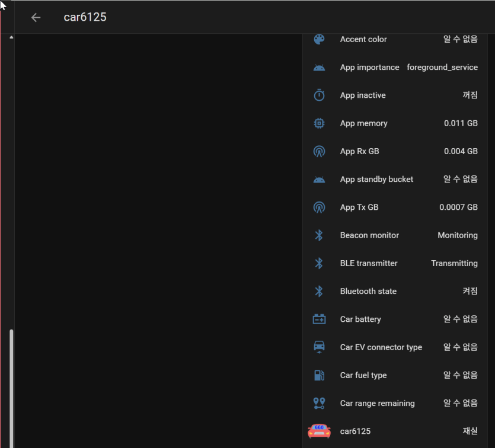The height and width of the screenshot is (448, 495).
Task: Click the App importance android icon
Action: pyautogui.click(x=319, y=68)
